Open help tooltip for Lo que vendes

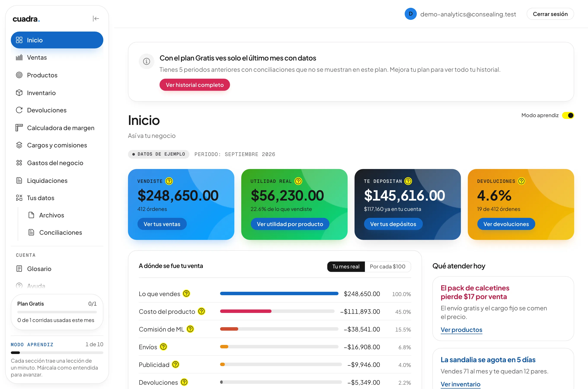click(186, 294)
